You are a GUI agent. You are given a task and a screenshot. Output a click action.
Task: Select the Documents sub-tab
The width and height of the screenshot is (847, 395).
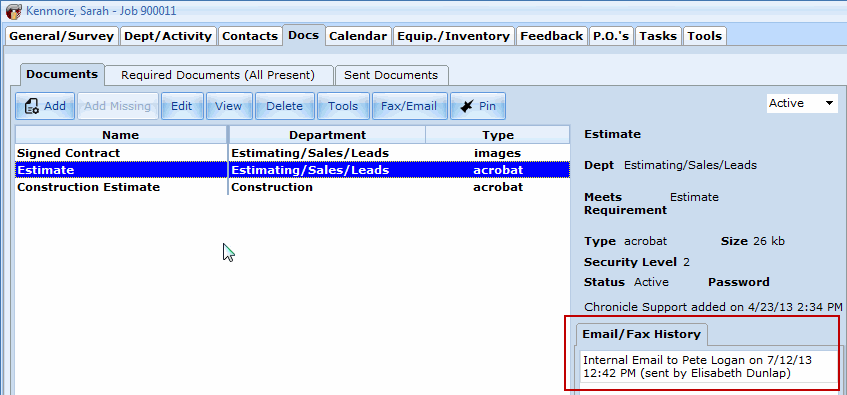click(62, 75)
